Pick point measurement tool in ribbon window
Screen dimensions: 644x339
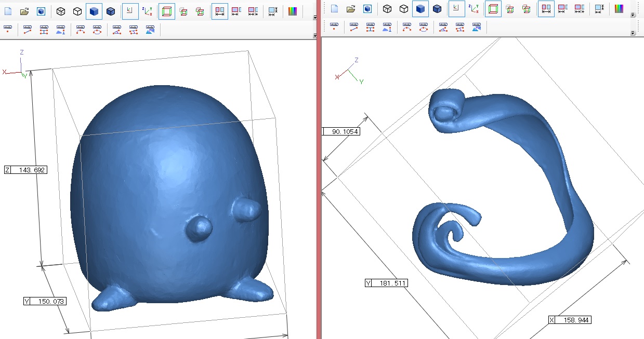pos(334,27)
